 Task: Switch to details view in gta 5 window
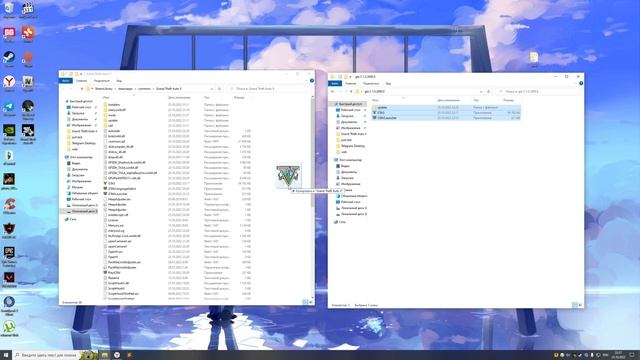574,304
